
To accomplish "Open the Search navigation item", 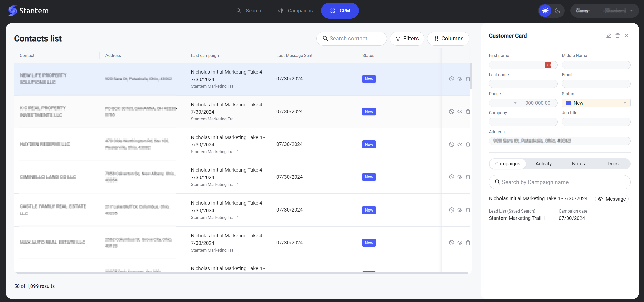I will 249,11.
